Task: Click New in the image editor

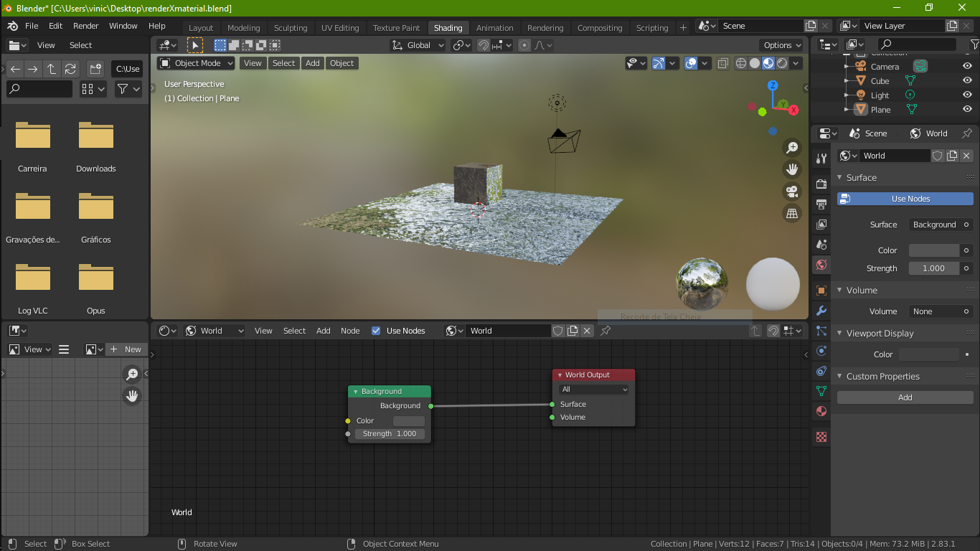Action: tap(126, 349)
